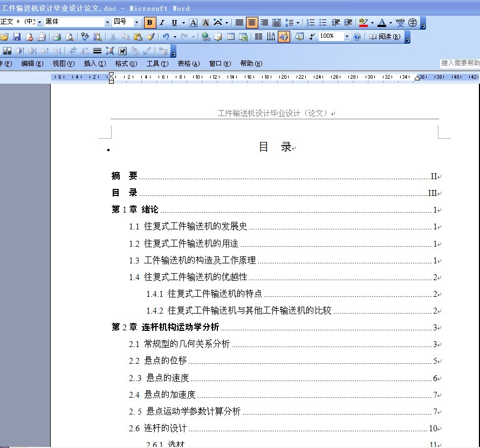Toggle Underline formatting
This screenshot has width=480, height=448.
[x=175, y=22]
